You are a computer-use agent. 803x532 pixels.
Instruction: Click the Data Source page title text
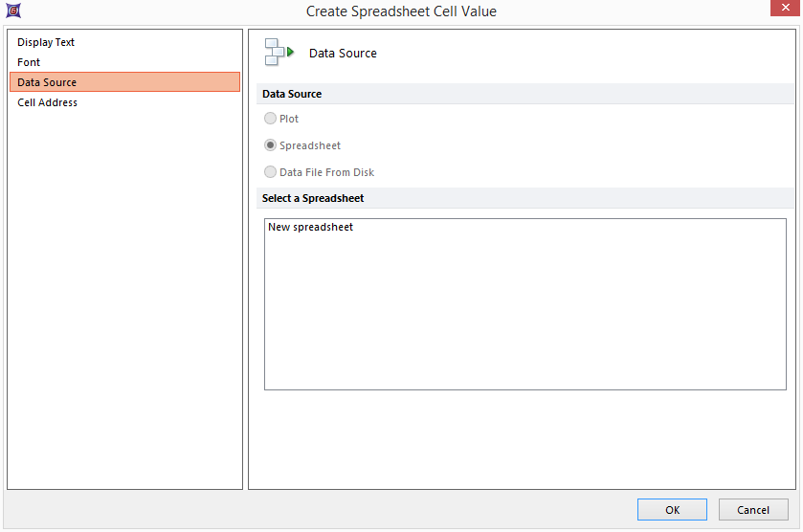(x=343, y=54)
